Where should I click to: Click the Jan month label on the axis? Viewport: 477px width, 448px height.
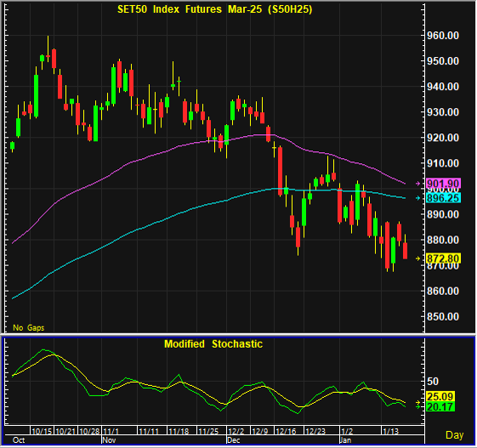coord(345,440)
